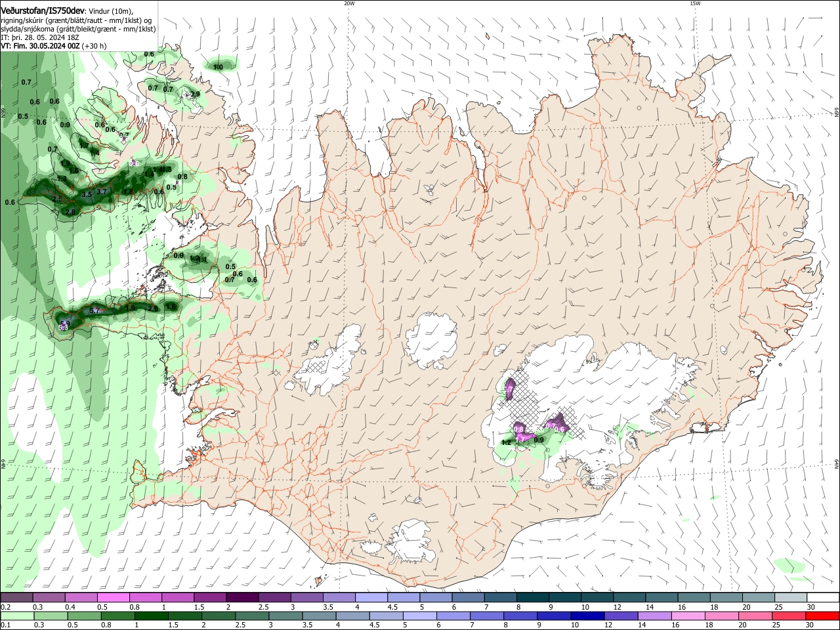The height and width of the screenshot is (630, 840).
Task: Pick the darkest green rain legend swatch labeled 1
Action: [151, 616]
